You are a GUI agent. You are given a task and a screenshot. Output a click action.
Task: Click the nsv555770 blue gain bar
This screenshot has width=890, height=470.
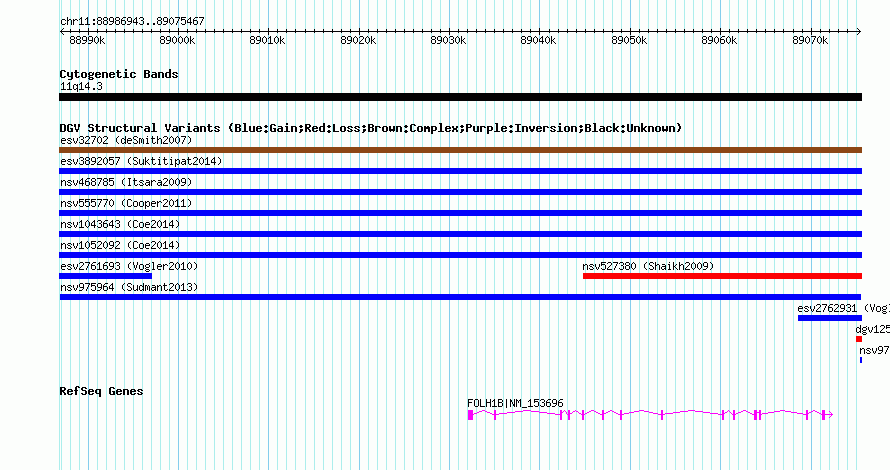click(x=460, y=213)
